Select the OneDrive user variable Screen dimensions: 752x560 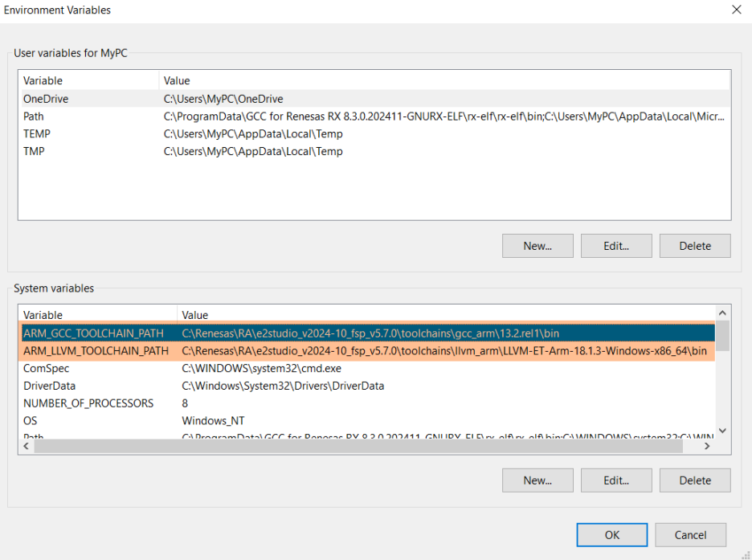click(46, 99)
